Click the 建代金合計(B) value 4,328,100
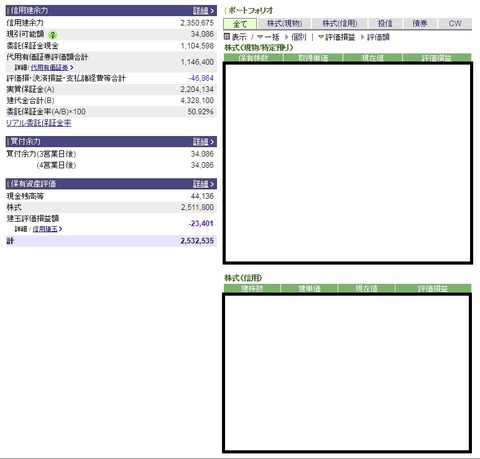This screenshot has width=480, height=459. click(x=197, y=101)
